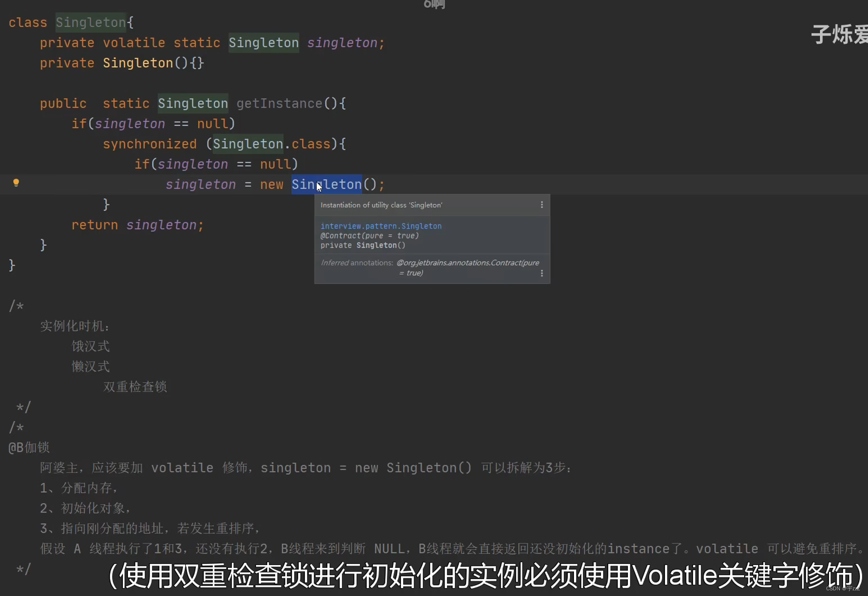Click 'Instantiation of utility class' tooltip message
Screen dimensions: 868x596
(x=381, y=205)
